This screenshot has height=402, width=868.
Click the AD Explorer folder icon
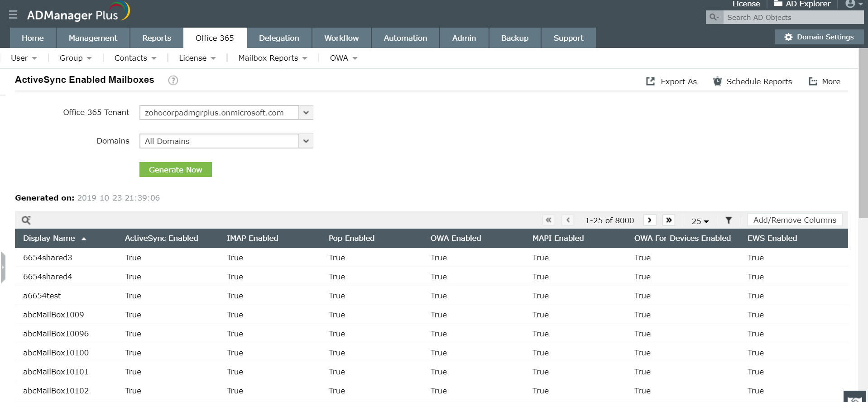coord(778,4)
